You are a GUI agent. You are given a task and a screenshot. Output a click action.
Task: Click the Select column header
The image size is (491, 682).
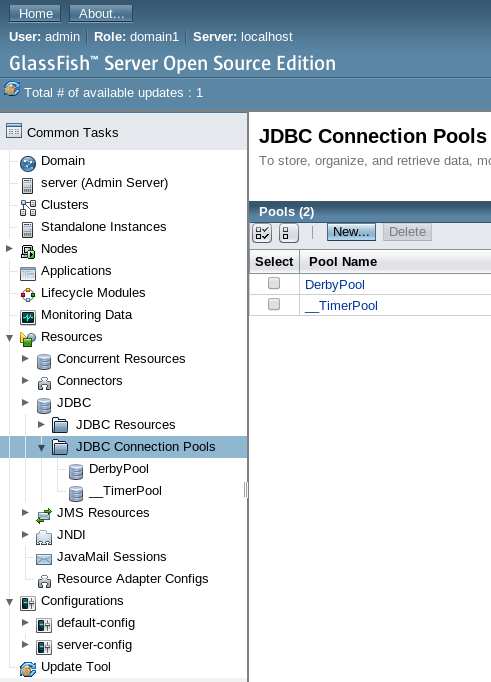(x=274, y=261)
